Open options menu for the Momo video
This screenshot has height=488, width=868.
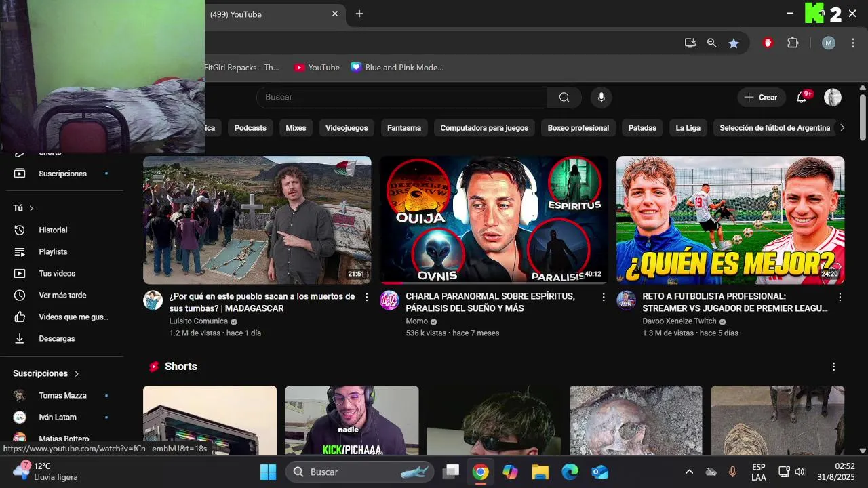[604, 297]
